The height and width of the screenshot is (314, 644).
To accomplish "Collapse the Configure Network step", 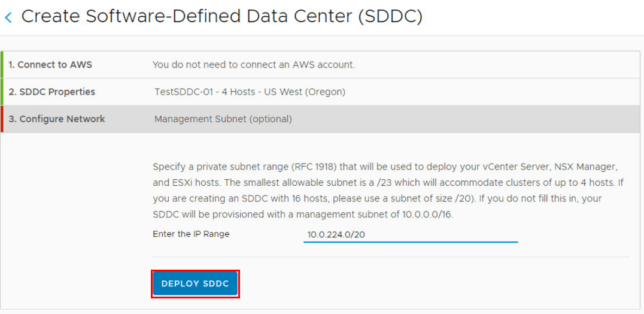I will click(x=57, y=119).
